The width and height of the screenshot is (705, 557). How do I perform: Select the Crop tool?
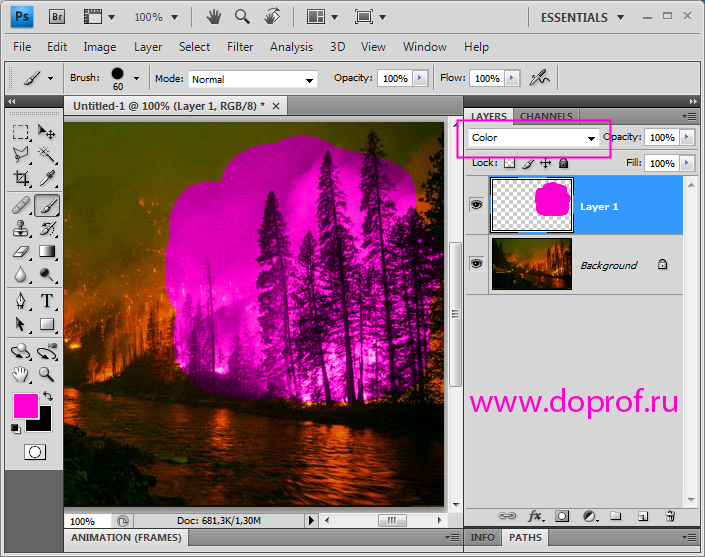pos(21,178)
